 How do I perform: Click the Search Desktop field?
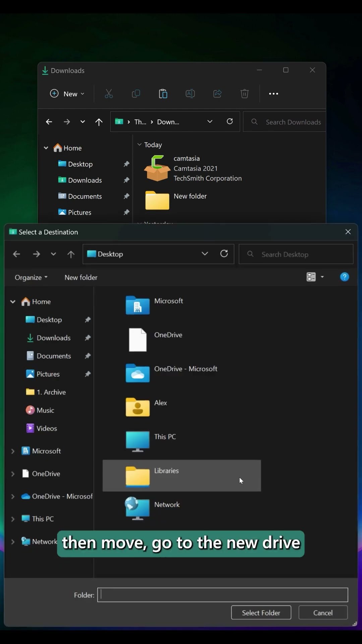(x=296, y=254)
